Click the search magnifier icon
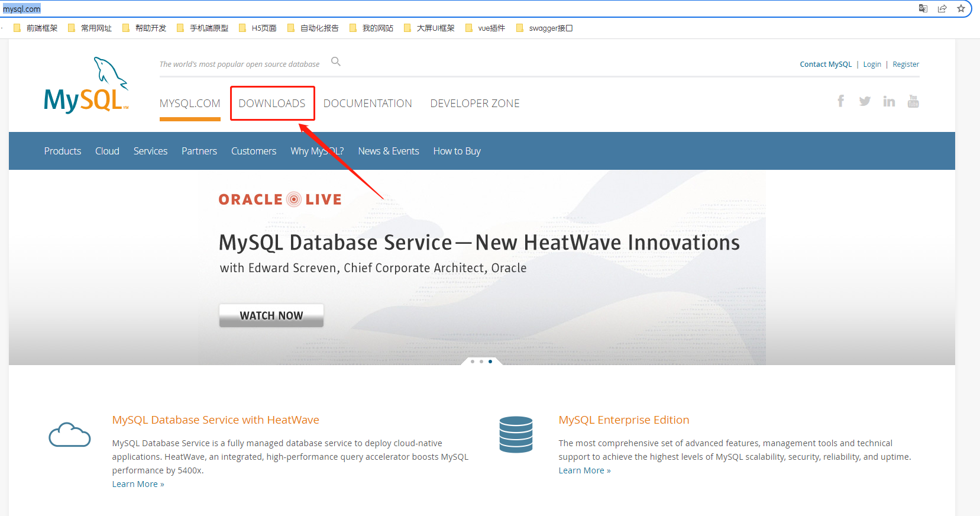 [336, 62]
